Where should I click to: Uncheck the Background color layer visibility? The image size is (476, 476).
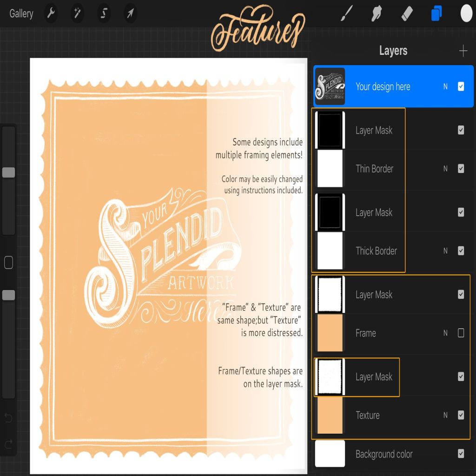click(x=461, y=454)
